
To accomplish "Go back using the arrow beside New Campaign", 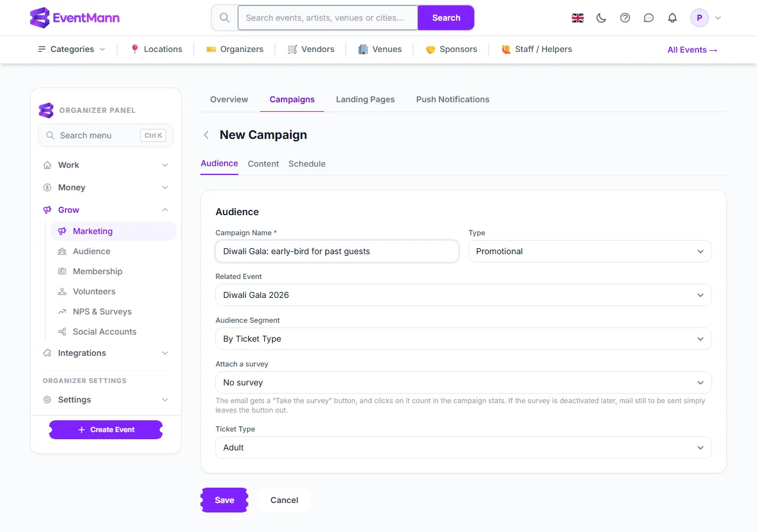I will [206, 135].
